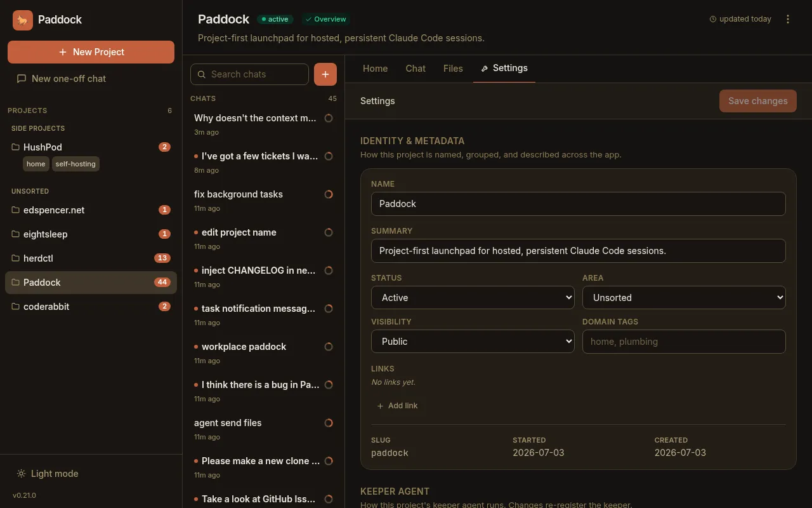Click the herdctl folder icon
Viewport: 812px width, 508px height.
16,258
